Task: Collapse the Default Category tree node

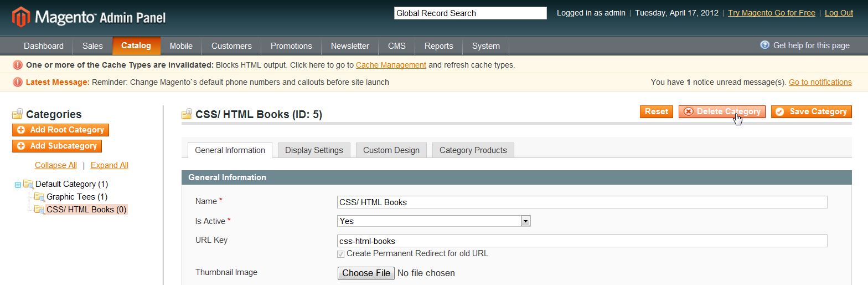Action: (18, 184)
